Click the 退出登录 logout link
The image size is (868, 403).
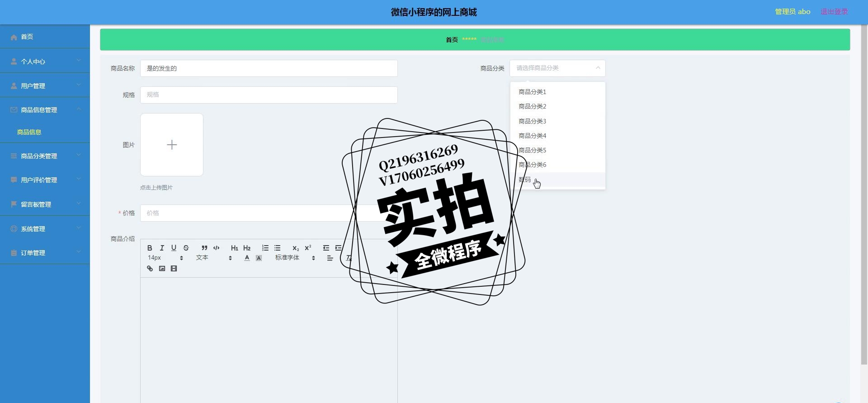(834, 12)
